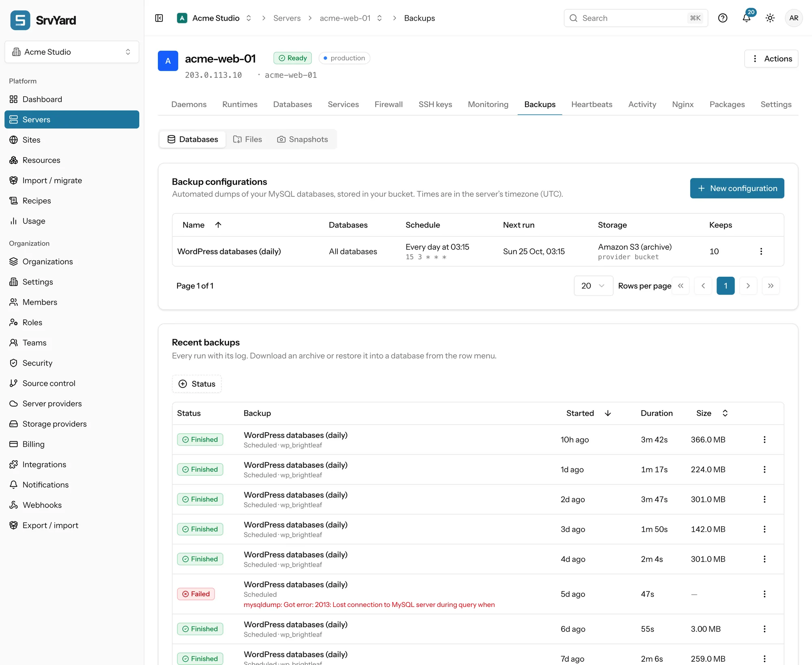
Task: Go to Dashboard in sidebar
Action: click(x=72, y=99)
